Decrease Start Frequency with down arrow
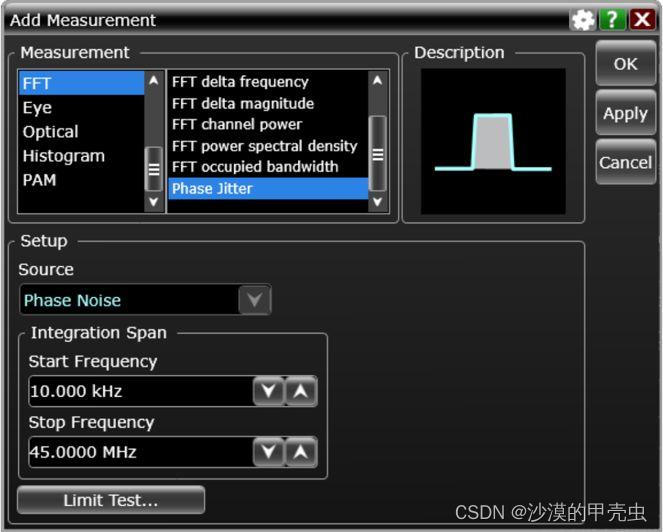The image size is (663, 532). [x=269, y=391]
